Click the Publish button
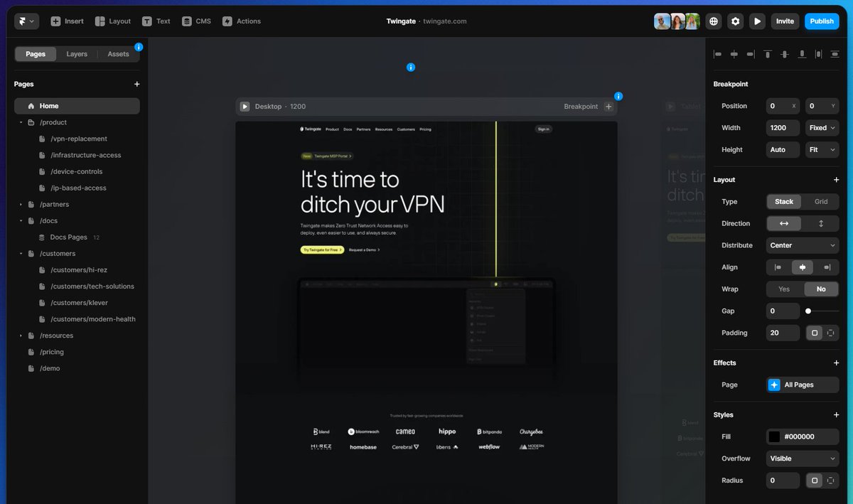This screenshot has width=853, height=504. 822,21
